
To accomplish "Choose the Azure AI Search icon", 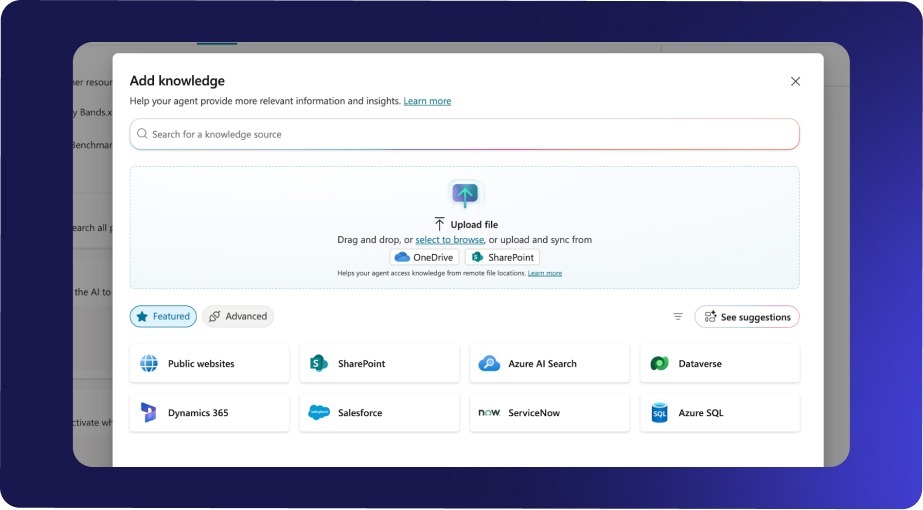I will click(x=489, y=364).
